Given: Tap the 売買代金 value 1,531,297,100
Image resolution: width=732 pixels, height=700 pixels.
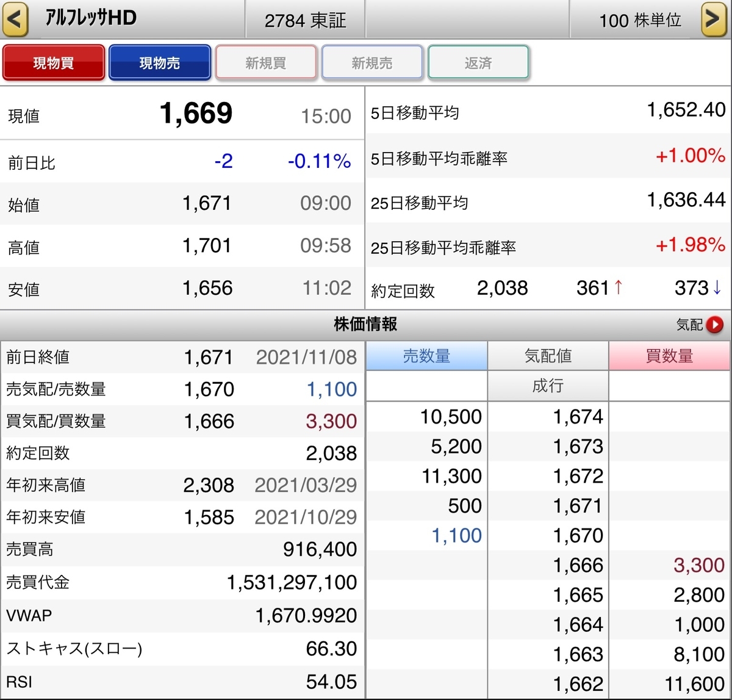Looking at the screenshot, I should point(292,583).
